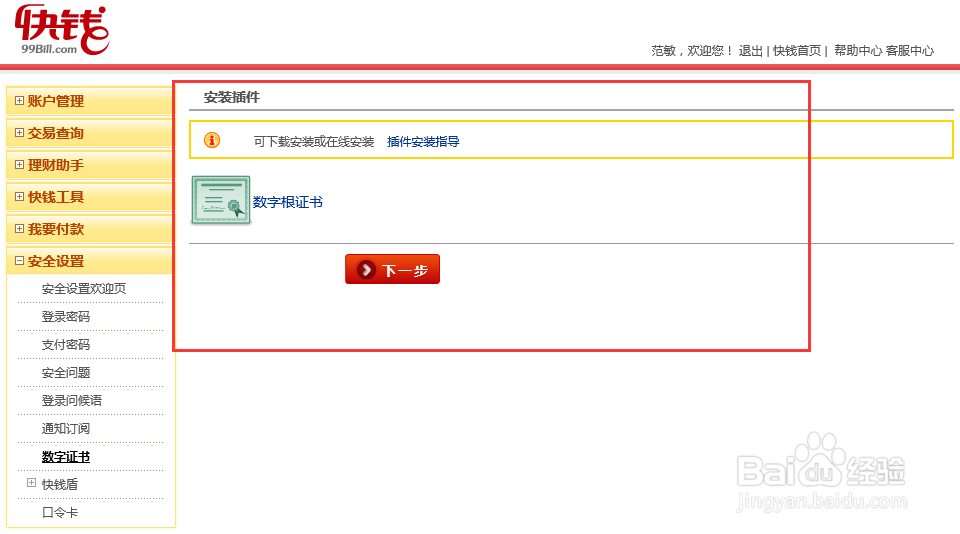Open the 快钱盾 sidebar item

coord(59,484)
